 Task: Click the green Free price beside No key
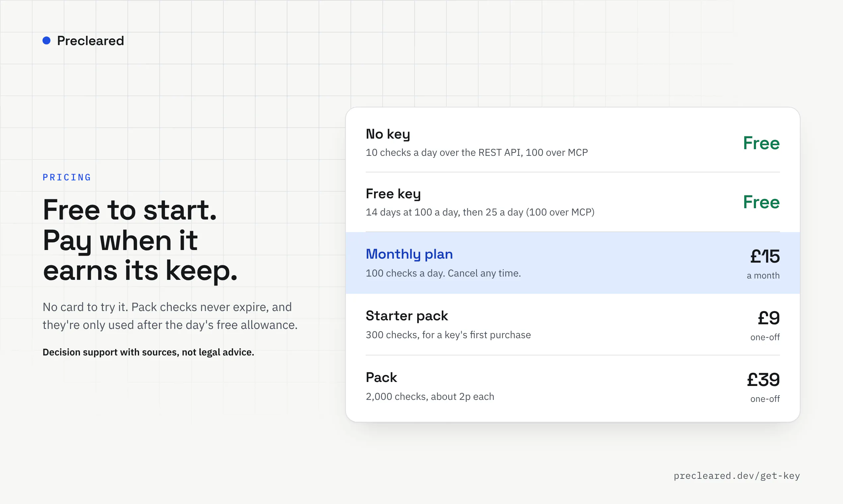tap(761, 143)
